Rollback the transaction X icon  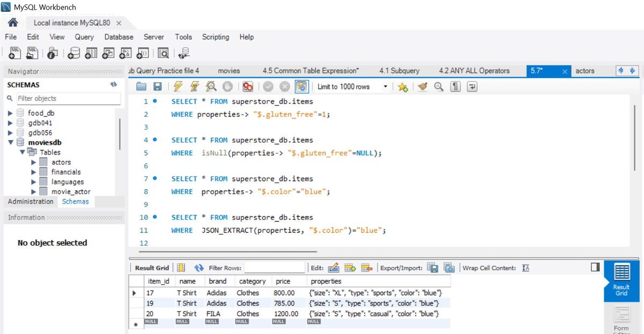284,86
